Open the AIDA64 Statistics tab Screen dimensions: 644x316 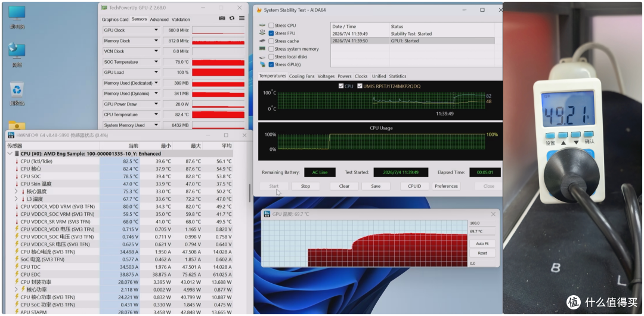(398, 76)
